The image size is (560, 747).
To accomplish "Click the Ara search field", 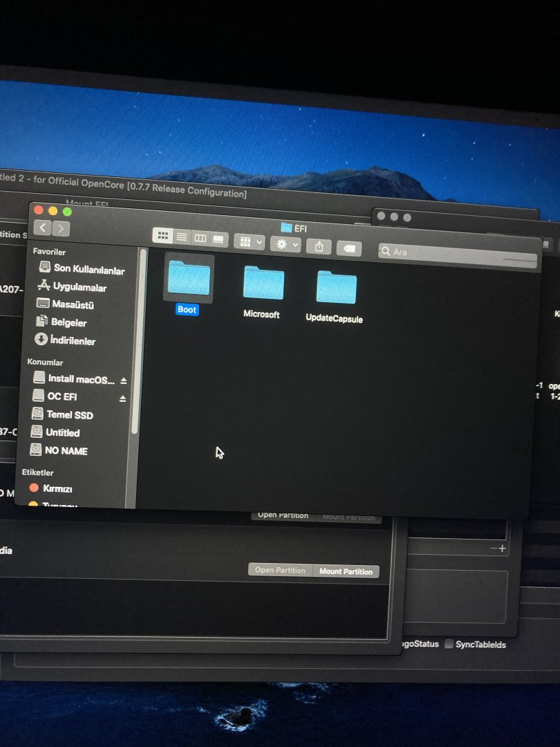I will click(458, 255).
